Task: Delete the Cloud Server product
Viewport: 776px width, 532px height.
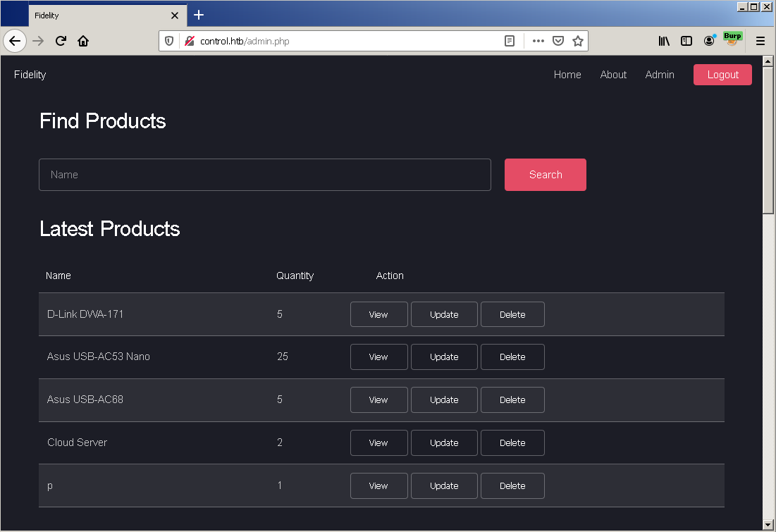Action: (x=512, y=443)
